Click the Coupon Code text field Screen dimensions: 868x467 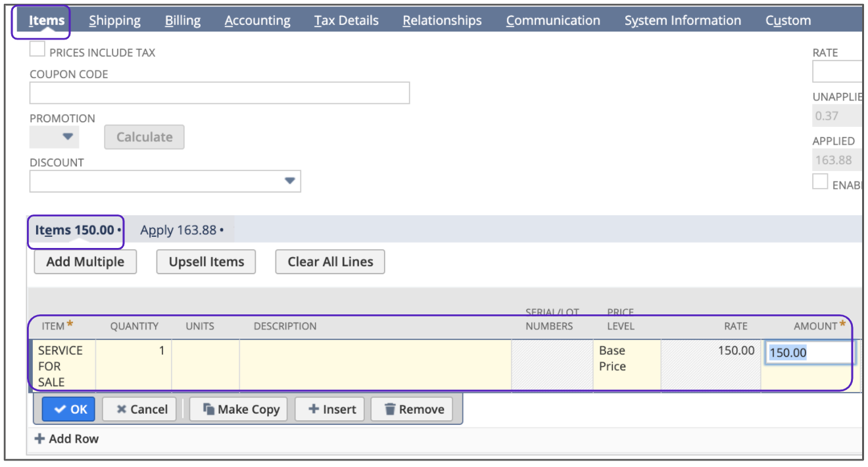point(219,93)
